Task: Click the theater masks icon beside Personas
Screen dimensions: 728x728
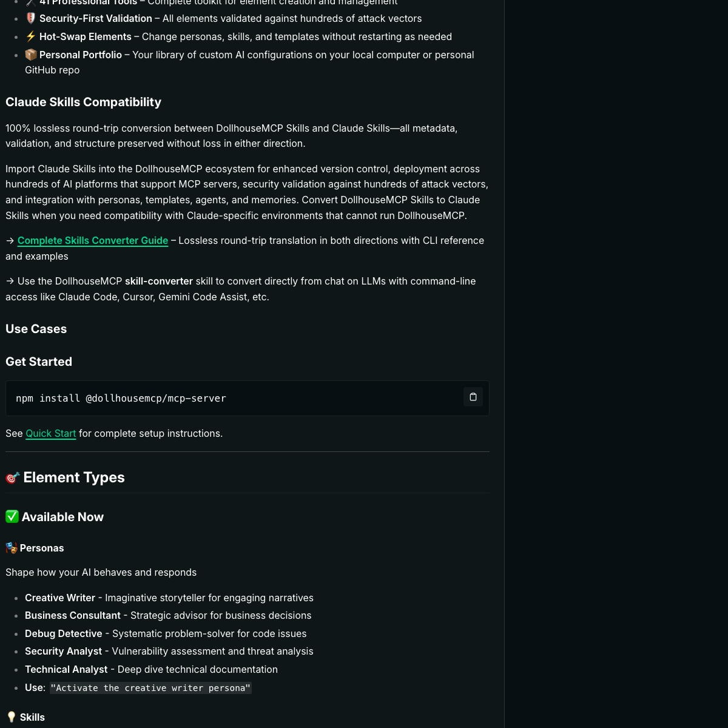Action: click(12, 548)
